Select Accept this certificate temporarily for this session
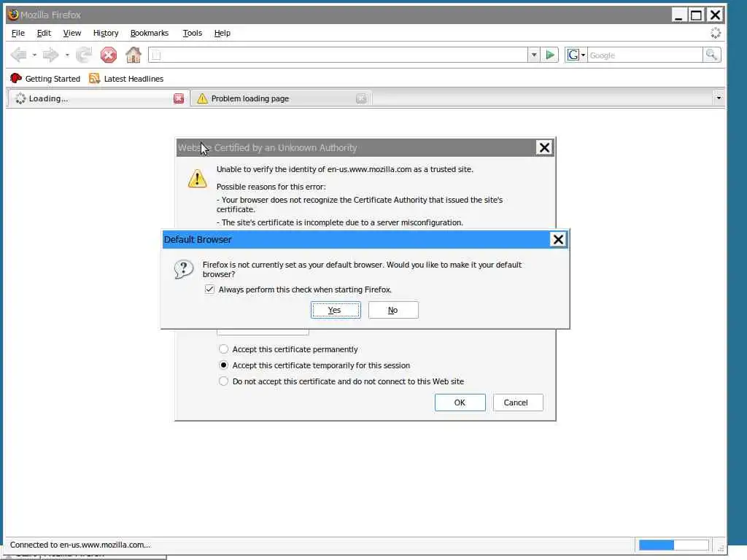 tap(223, 365)
